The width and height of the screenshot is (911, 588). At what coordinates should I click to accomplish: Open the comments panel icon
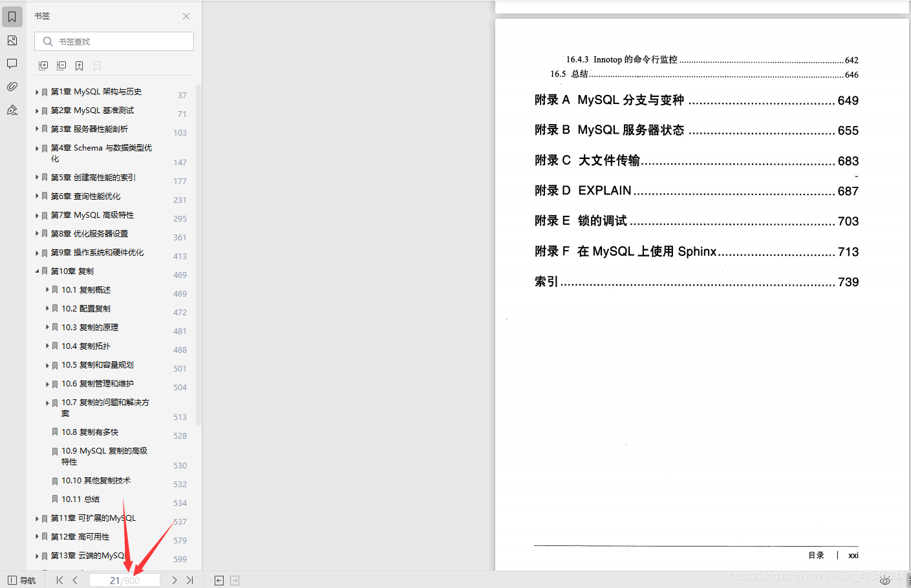point(12,63)
